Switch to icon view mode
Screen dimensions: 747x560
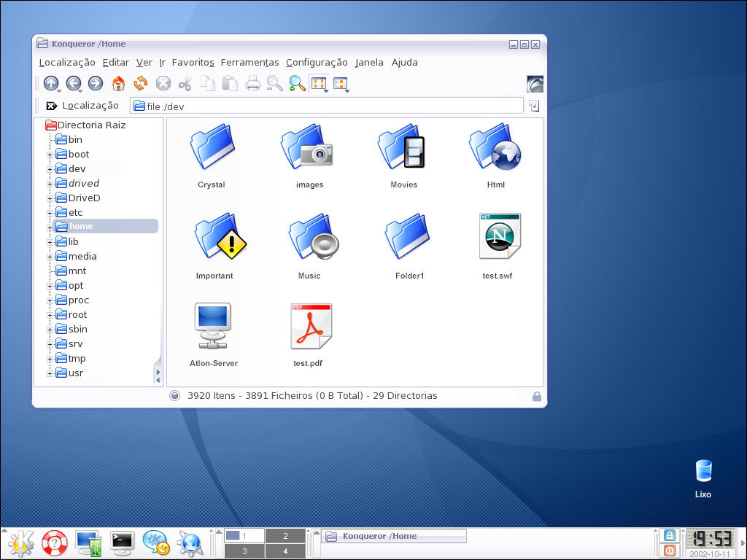click(x=319, y=83)
